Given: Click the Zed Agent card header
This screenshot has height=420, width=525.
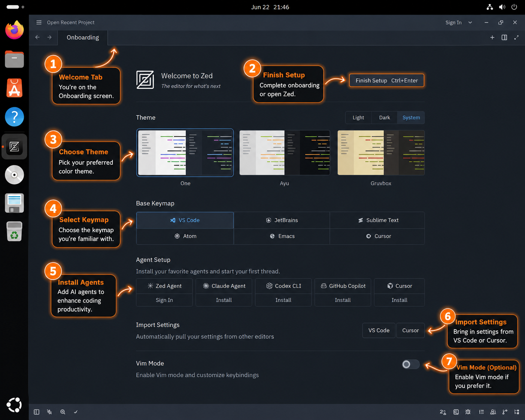Looking at the screenshot, I should click(164, 286).
